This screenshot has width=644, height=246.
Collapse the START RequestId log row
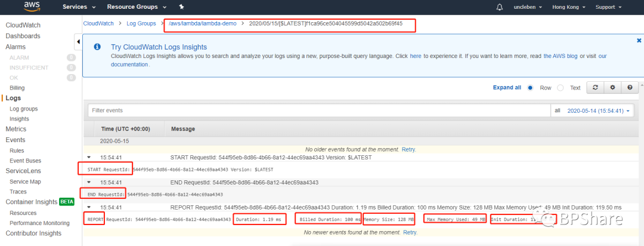click(89, 157)
